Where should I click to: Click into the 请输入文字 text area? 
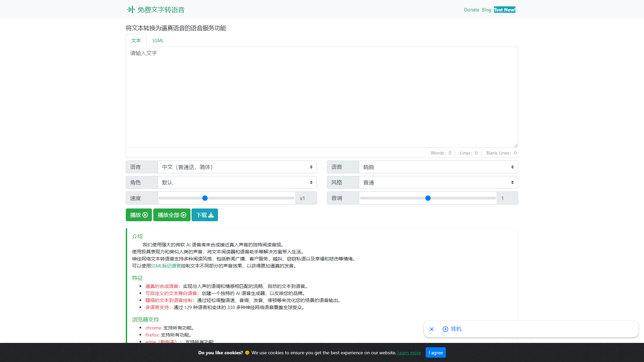322,97
